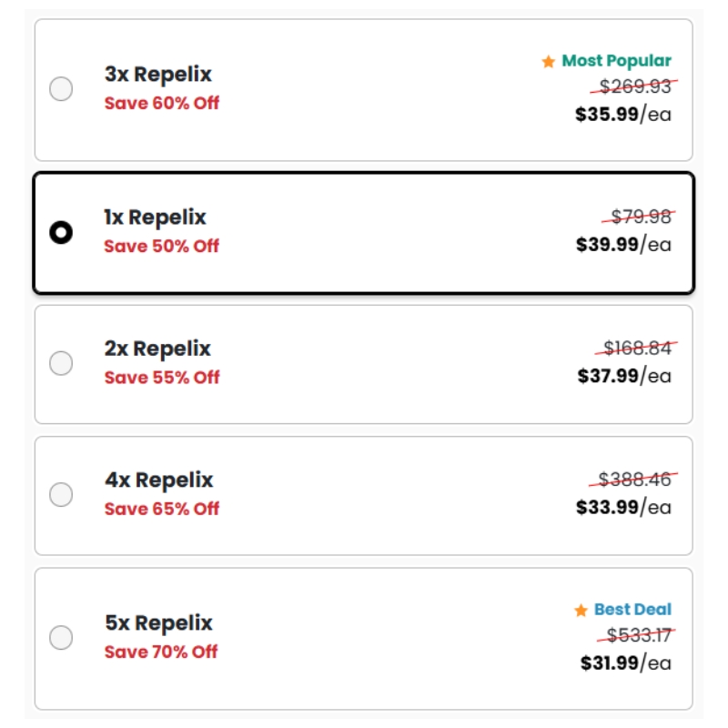
Task: Click the 5x Repelix package title
Action: click(x=158, y=623)
